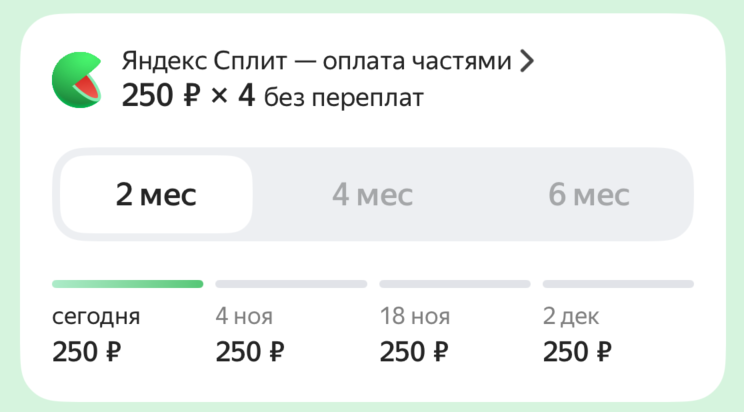
Task: Click the 18 ноя payment date label
Action: click(x=415, y=317)
